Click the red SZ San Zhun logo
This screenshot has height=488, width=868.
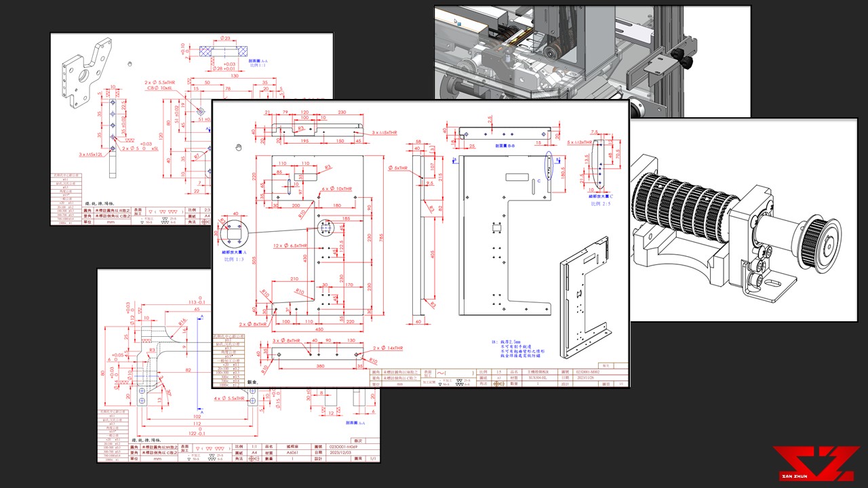coord(816,464)
